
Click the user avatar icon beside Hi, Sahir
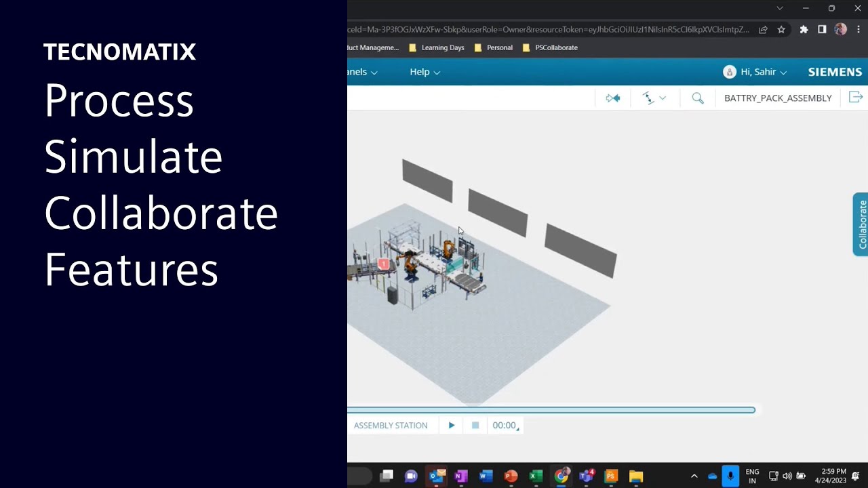point(730,72)
